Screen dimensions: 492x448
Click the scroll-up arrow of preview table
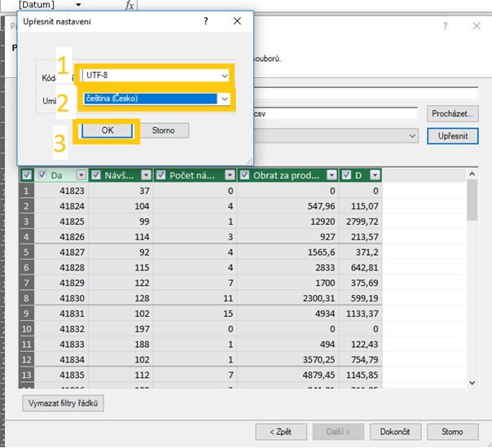tap(472, 173)
